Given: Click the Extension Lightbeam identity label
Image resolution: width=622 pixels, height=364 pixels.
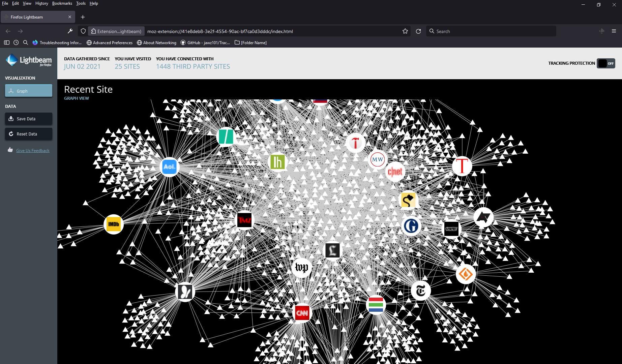Looking at the screenshot, I should 116,31.
